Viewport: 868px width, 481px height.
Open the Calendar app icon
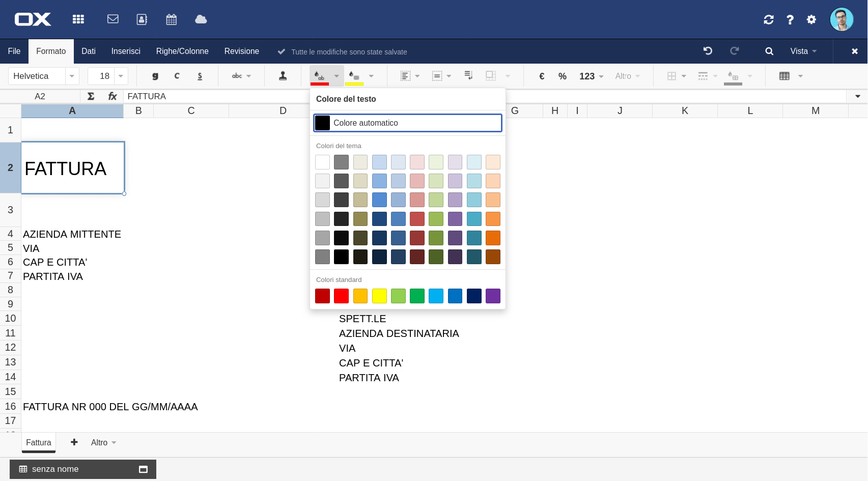[x=172, y=19]
